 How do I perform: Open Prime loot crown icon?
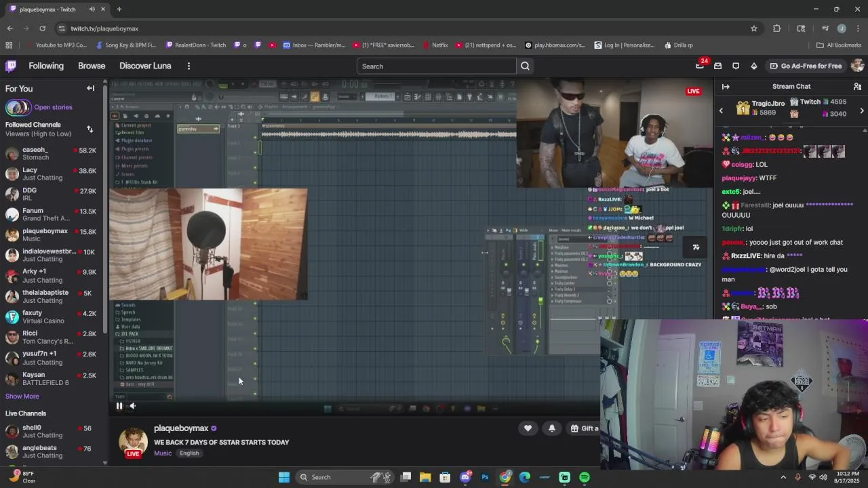pyautogui.click(x=700, y=66)
